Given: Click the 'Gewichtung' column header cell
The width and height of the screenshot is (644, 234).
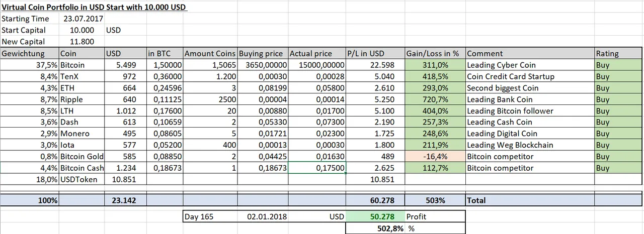Looking at the screenshot, I should pos(30,53).
